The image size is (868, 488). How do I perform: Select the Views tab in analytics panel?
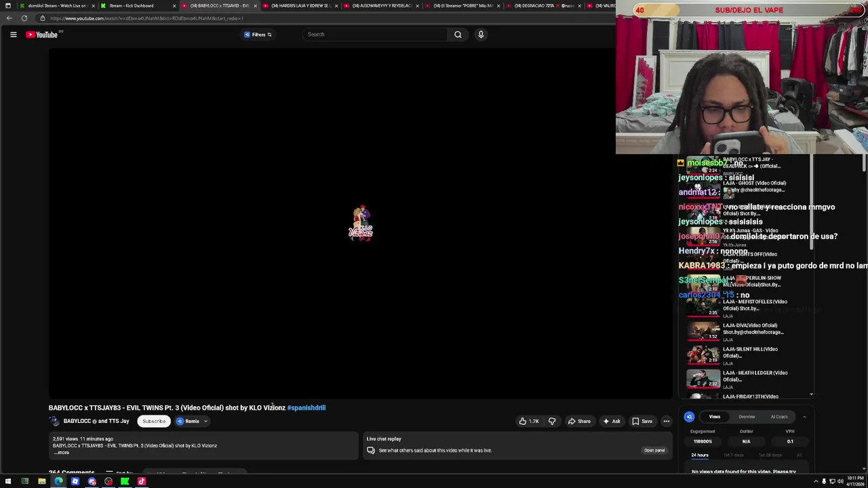pyautogui.click(x=715, y=417)
